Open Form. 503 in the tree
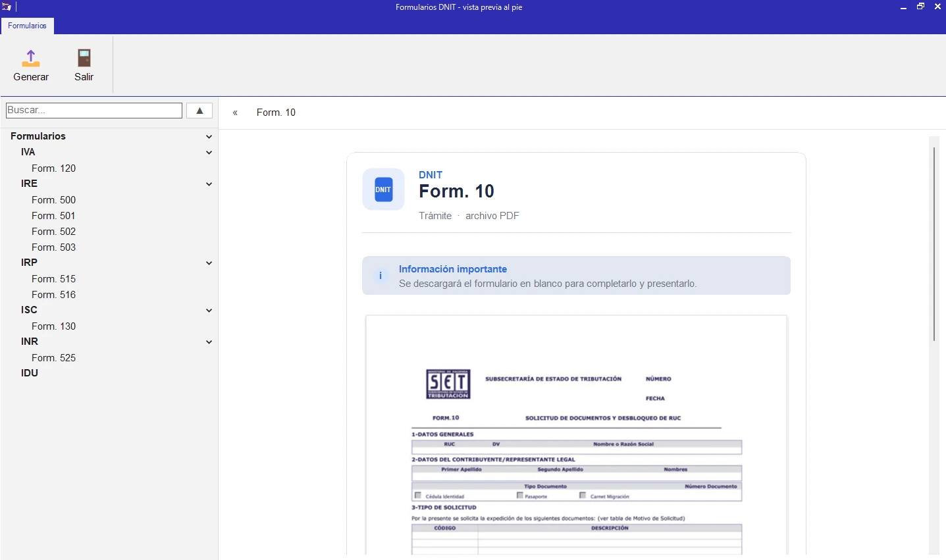The image size is (946, 560). 54,247
